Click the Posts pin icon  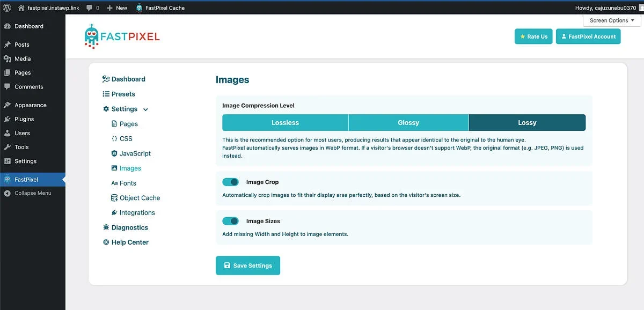(8, 45)
